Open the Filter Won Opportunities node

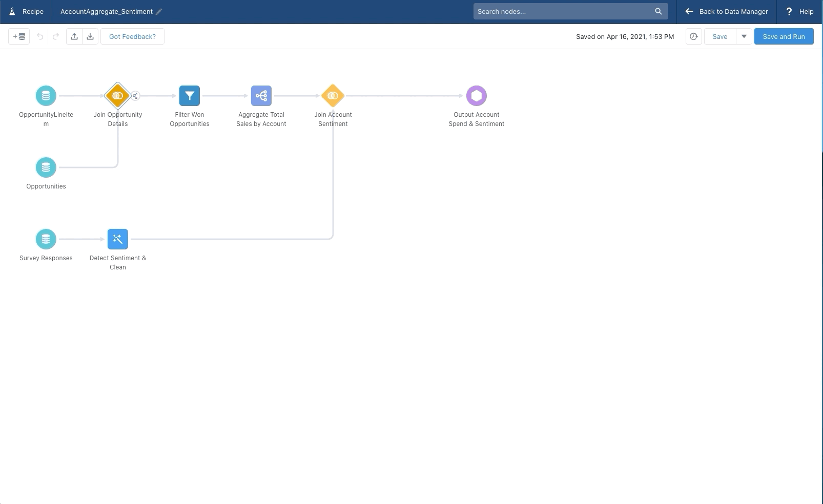189,95
